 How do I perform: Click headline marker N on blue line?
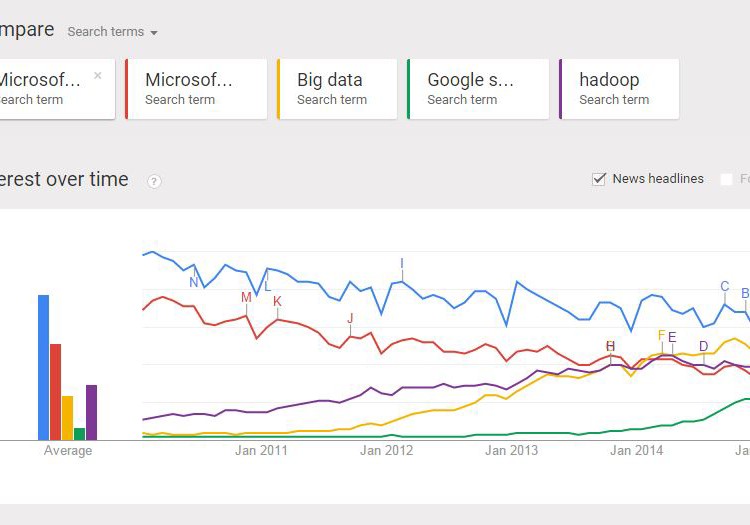tap(194, 282)
